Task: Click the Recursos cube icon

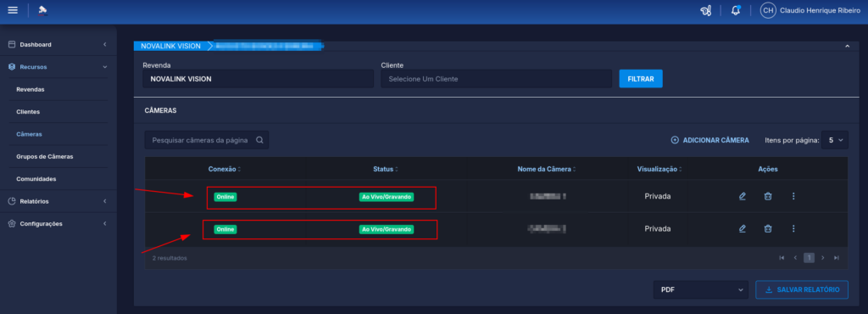Action: point(12,67)
